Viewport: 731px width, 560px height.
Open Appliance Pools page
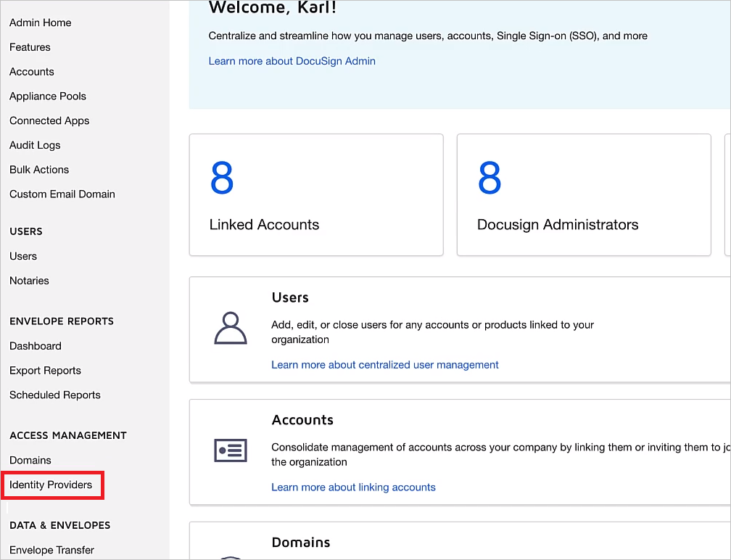48,96
